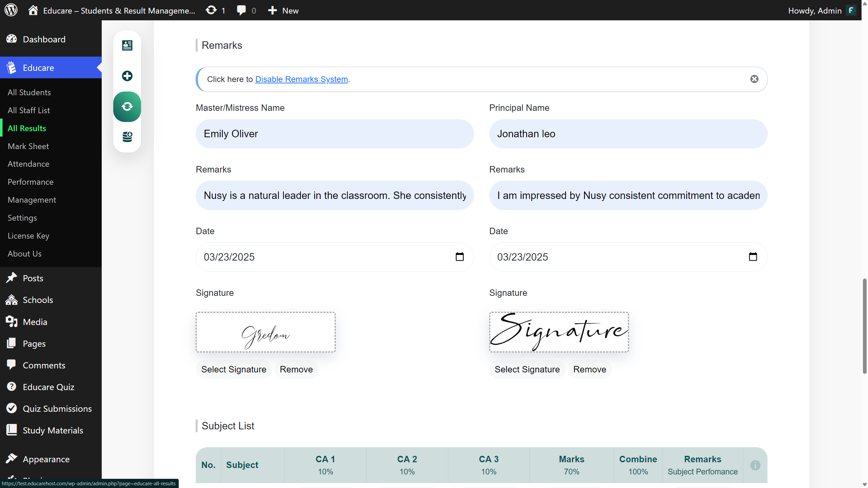Screen dimensions: 868x488
Task: Open Management submenu
Action: pyautogui.click(x=32, y=200)
